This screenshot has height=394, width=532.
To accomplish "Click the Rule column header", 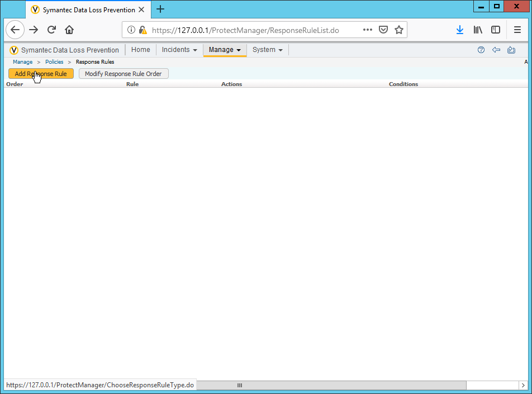I will click(132, 84).
